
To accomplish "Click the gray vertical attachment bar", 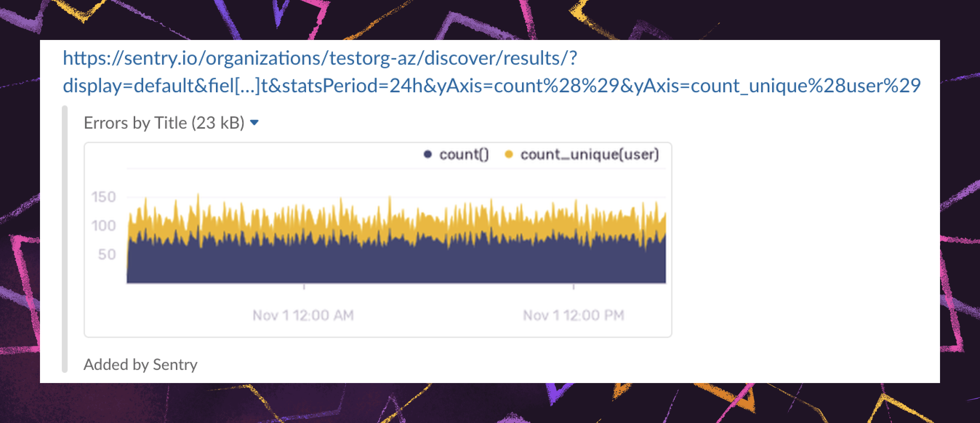I will point(65,239).
